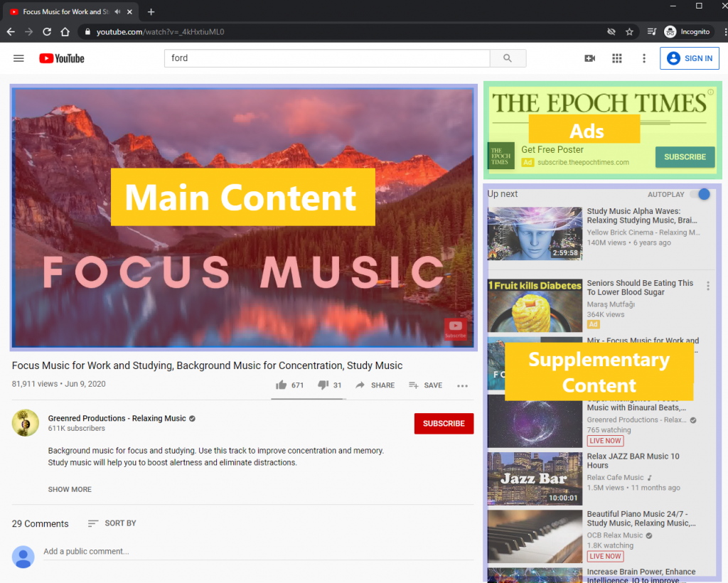Click the Get Free Poster ad headline
Screen dimensions: 728x583
[552, 149]
